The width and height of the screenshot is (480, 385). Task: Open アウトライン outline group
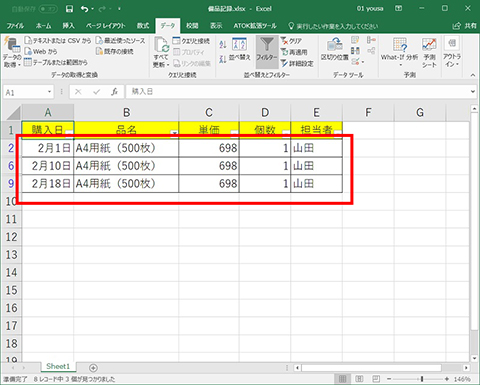point(452,52)
